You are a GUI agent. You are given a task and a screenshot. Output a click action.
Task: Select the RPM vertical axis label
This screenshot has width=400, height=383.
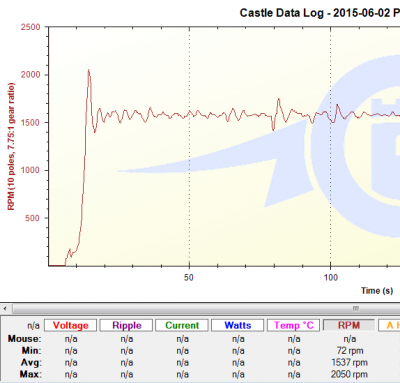[x=11, y=146]
